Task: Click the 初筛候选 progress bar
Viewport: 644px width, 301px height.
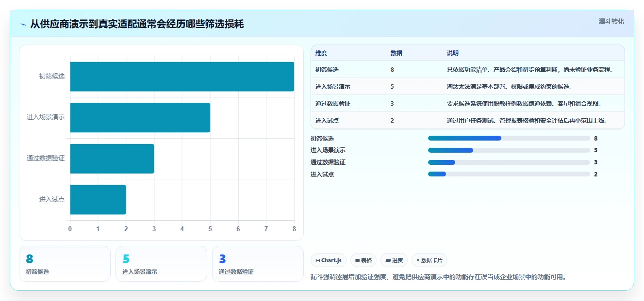Action: tap(509, 138)
